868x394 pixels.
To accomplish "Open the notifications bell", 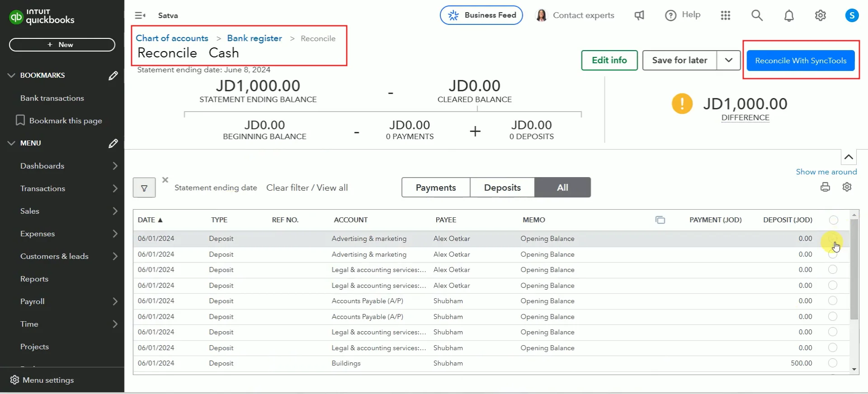I will pyautogui.click(x=789, y=16).
